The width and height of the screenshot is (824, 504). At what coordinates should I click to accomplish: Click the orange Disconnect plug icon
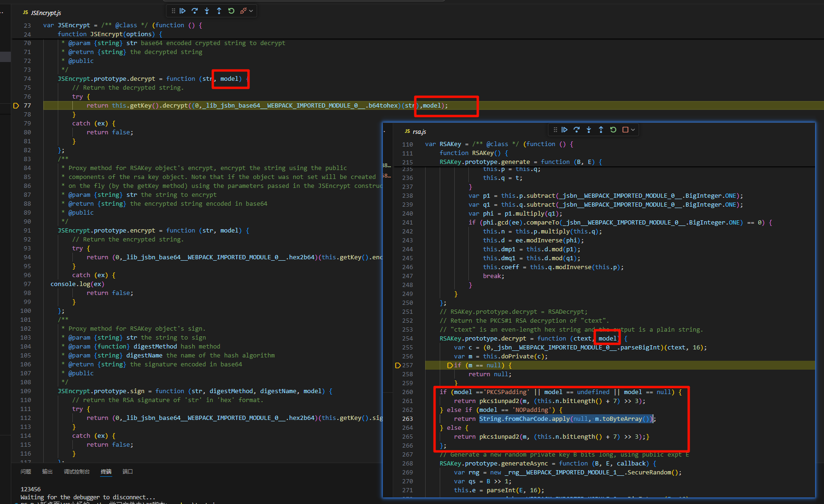(x=243, y=11)
